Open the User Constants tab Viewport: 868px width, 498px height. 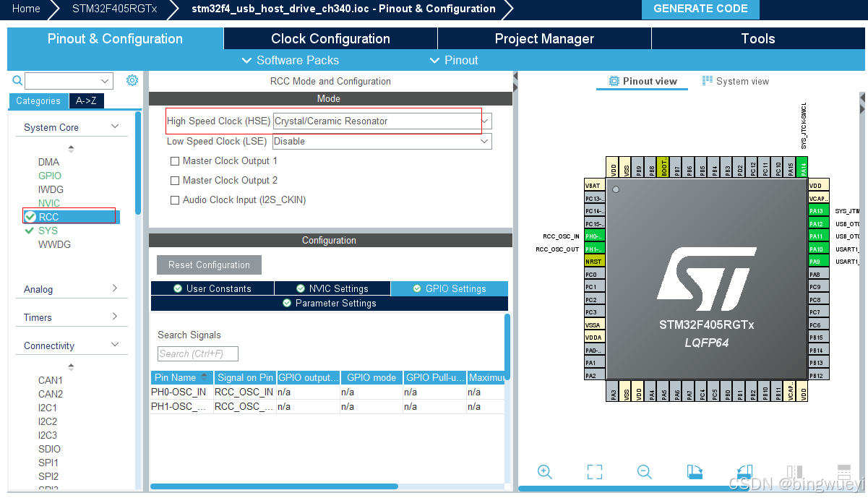tap(212, 288)
